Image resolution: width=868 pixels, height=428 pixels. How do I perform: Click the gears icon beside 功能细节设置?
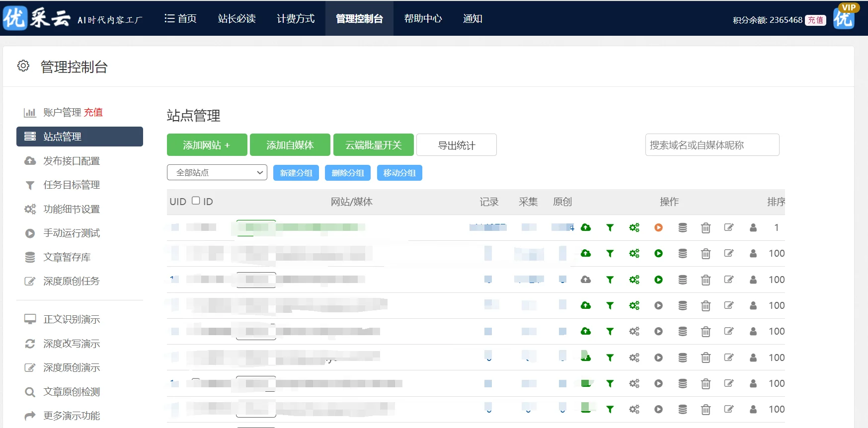point(30,209)
